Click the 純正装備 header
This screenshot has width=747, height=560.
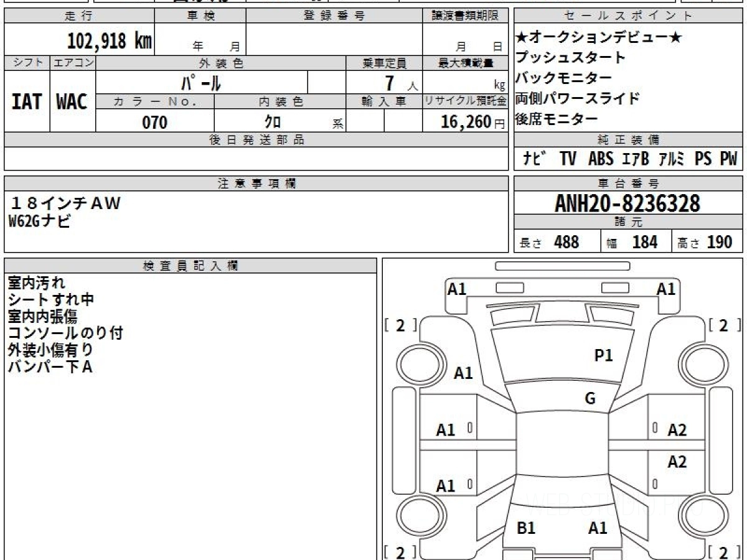pos(629,140)
